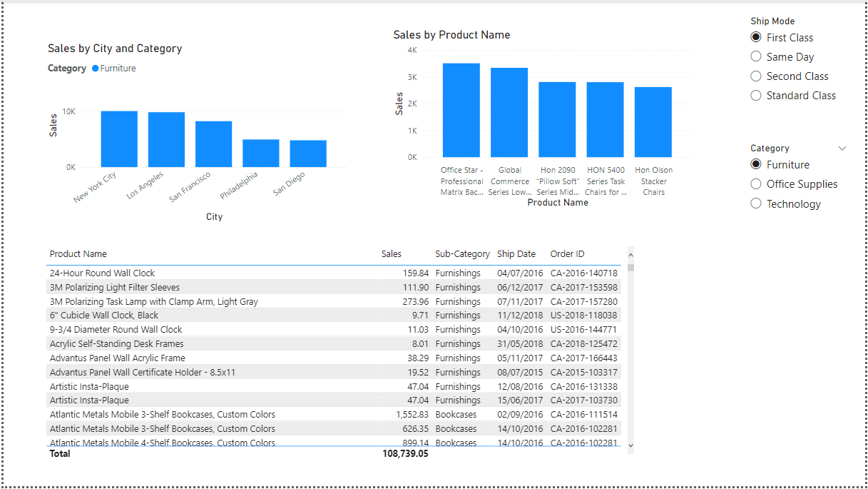Click the Hon Olson Stacker Chairs bar
This screenshot has width=868, height=489.
pos(653,122)
